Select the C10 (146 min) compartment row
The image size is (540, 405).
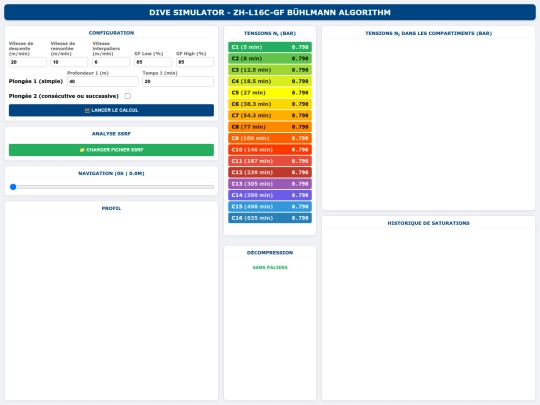270,149
